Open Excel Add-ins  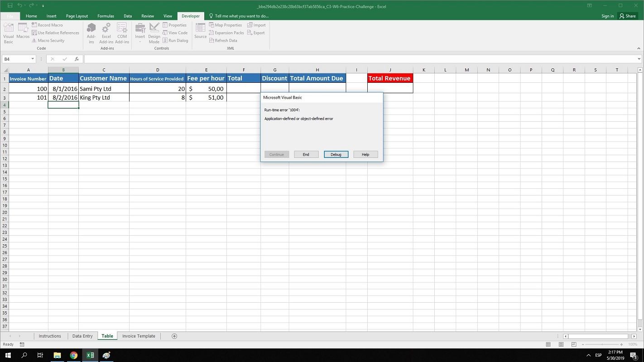tap(106, 33)
